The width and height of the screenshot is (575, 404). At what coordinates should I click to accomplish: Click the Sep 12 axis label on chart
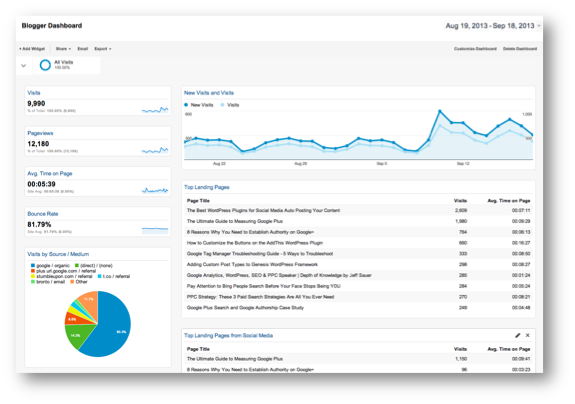[x=463, y=164]
